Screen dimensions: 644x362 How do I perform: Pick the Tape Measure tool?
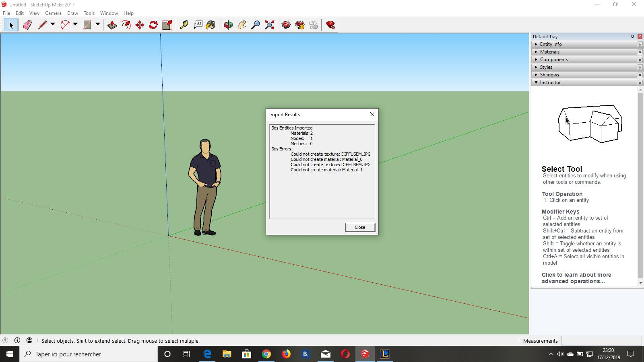184,25
